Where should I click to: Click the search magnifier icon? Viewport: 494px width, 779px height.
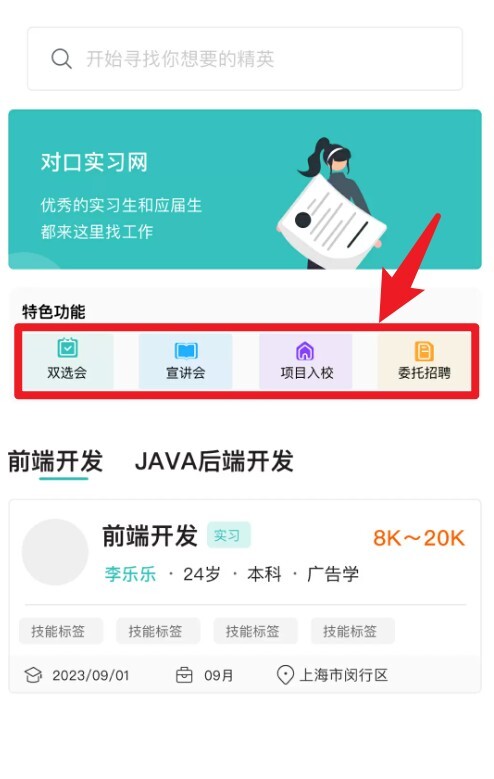(62, 59)
